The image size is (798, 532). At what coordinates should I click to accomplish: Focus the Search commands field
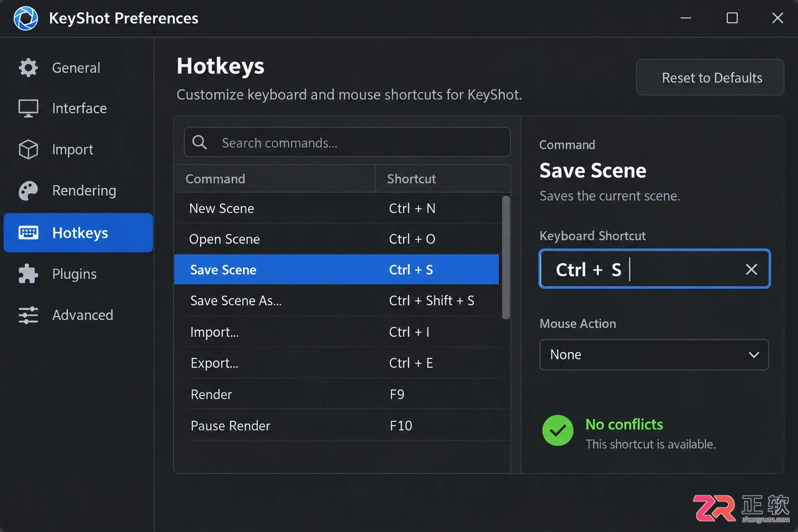(x=347, y=142)
